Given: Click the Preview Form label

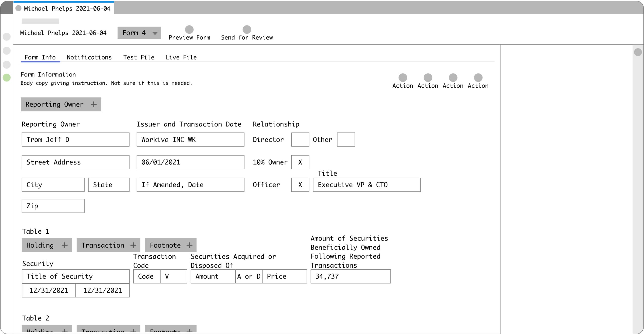Looking at the screenshot, I should pyautogui.click(x=189, y=37).
